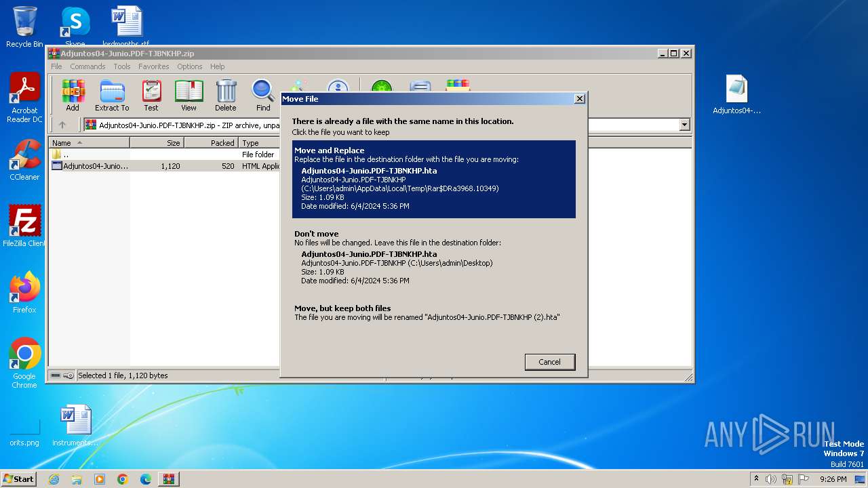868x488 pixels.
Task: Choose the Don't move option
Action: (434, 258)
